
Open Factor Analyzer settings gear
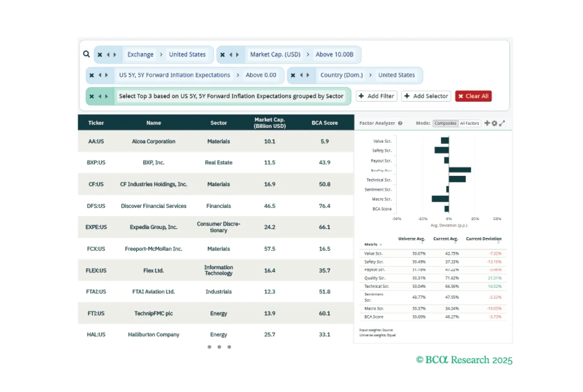click(494, 123)
